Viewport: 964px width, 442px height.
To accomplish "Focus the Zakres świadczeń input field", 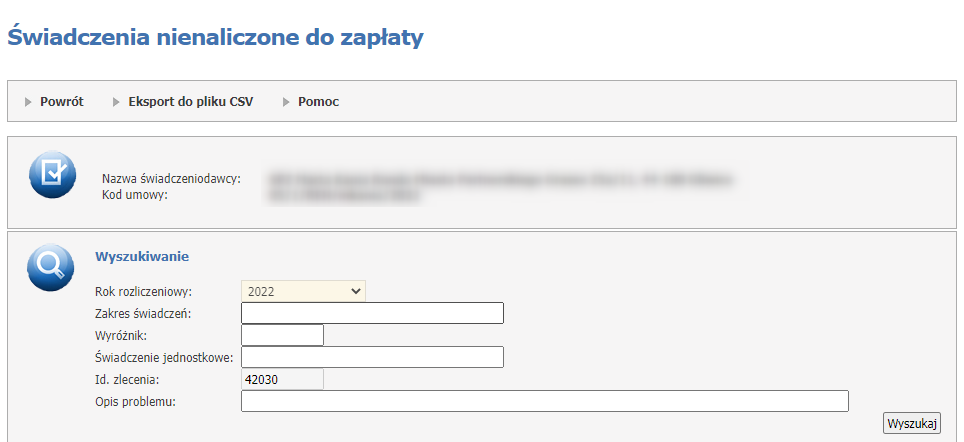I will [372, 313].
